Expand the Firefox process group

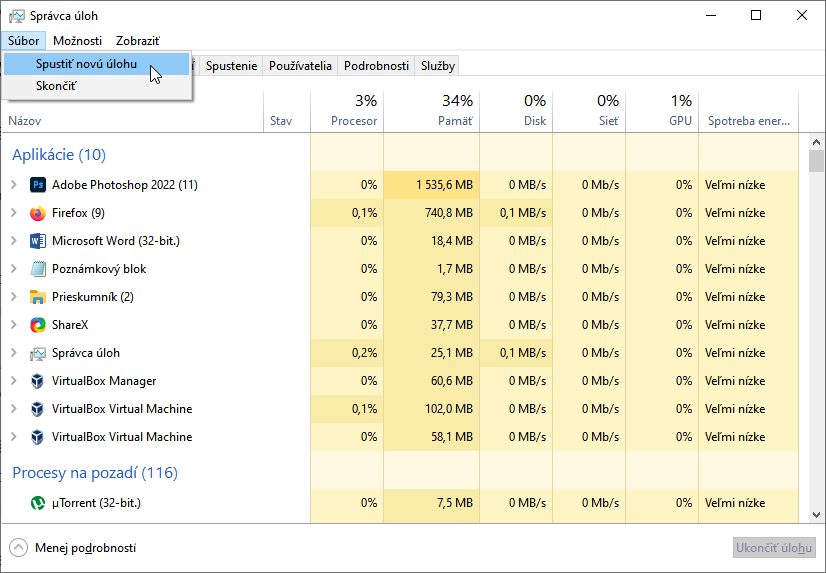click(x=14, y=213)
